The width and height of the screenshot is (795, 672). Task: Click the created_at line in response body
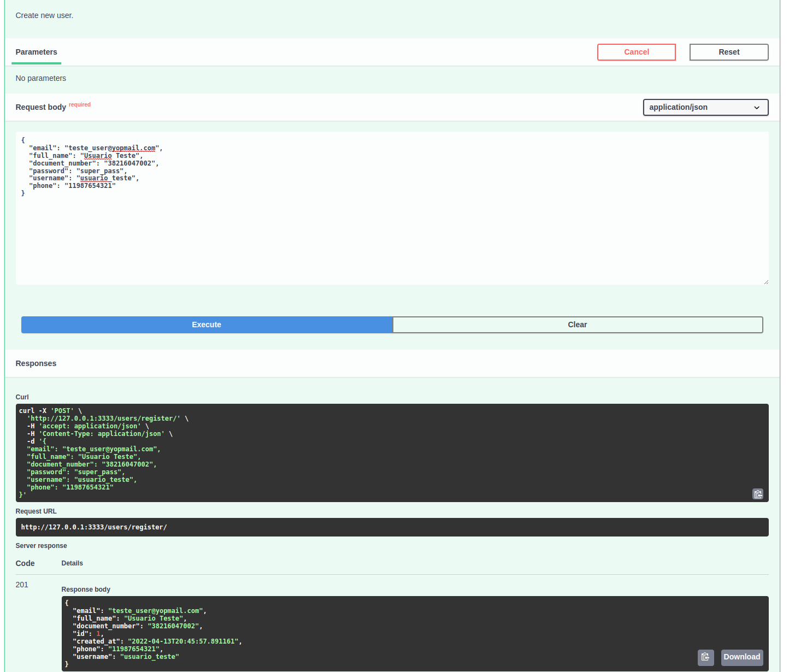point(157,641)
